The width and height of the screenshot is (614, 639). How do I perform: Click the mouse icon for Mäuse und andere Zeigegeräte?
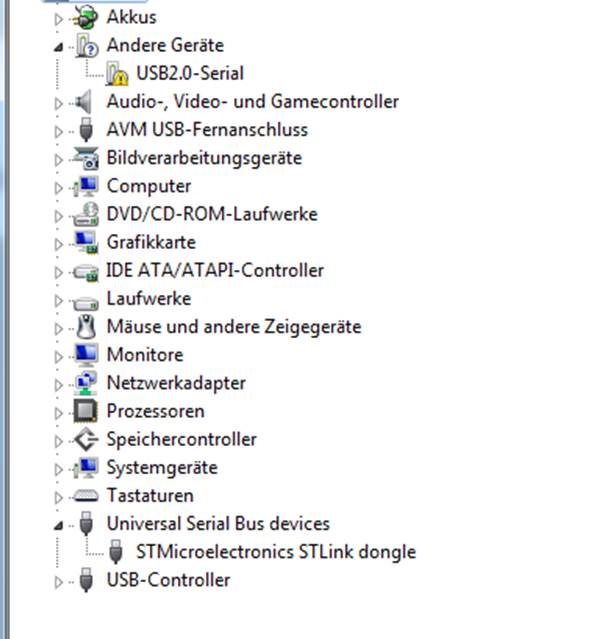point(86,327)
